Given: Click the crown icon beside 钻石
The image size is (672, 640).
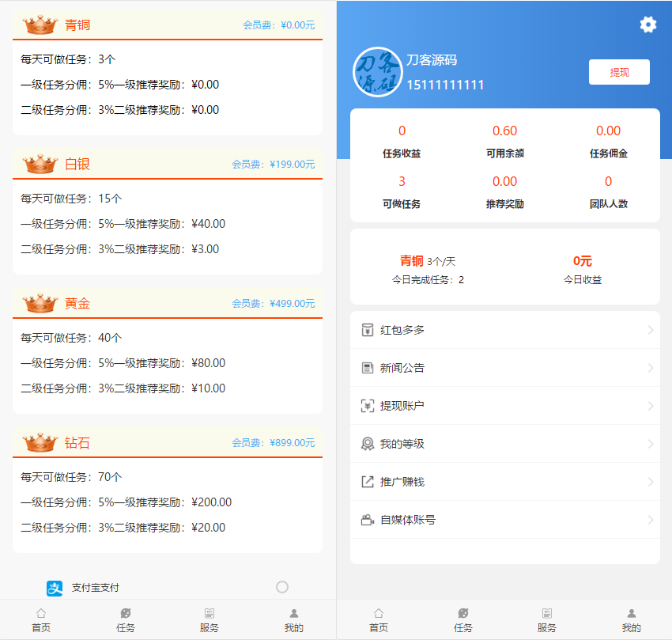Looking at the screenshot, I should tap(40, 441).
